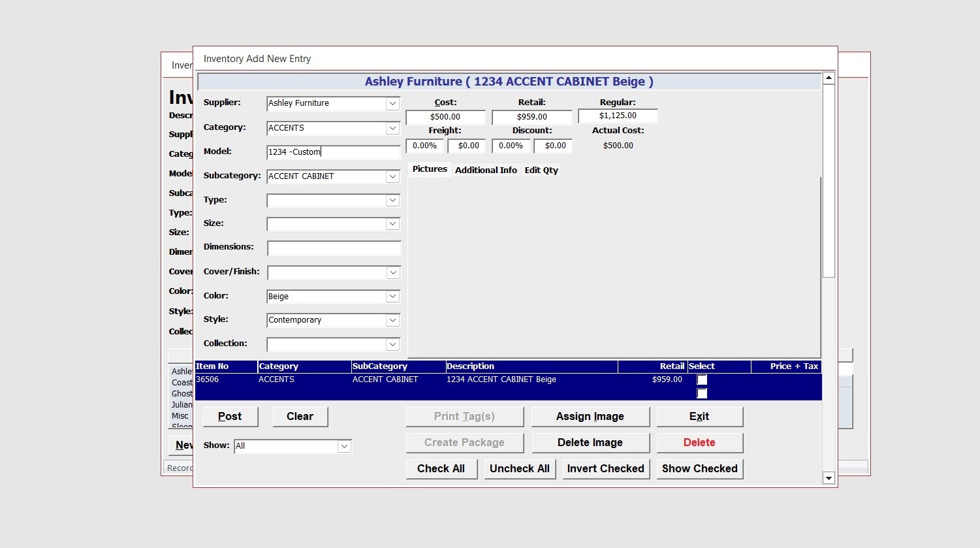Select the Cost field showing $500.00
The image size is (980, 548).
click(x=445, y=117)
